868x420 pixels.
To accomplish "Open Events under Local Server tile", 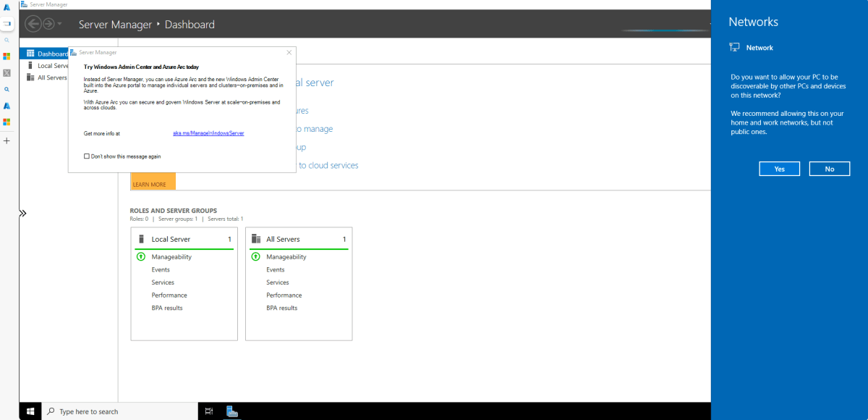I will pos(161,269).
